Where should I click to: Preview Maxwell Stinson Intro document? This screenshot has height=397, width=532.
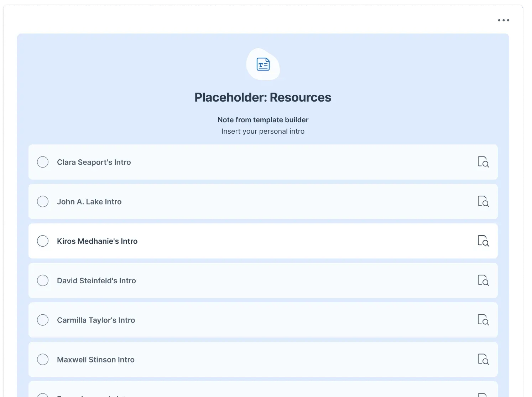click(x=483, y=359)
